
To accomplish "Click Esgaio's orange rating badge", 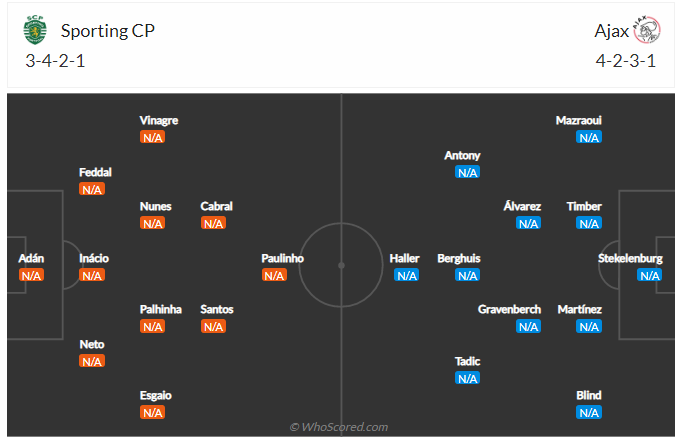I will coord(152,412).
